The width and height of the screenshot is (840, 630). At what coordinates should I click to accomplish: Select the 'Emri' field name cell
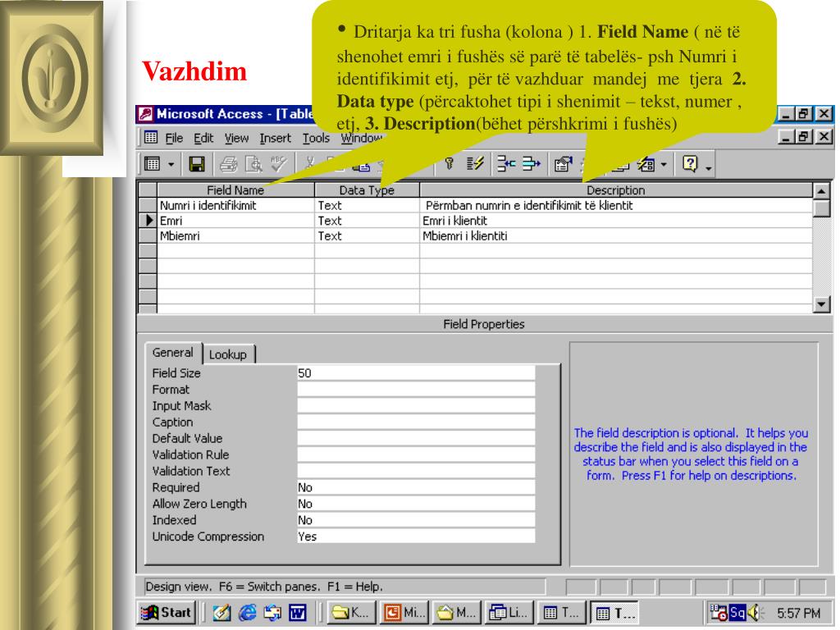coord(235,221)
